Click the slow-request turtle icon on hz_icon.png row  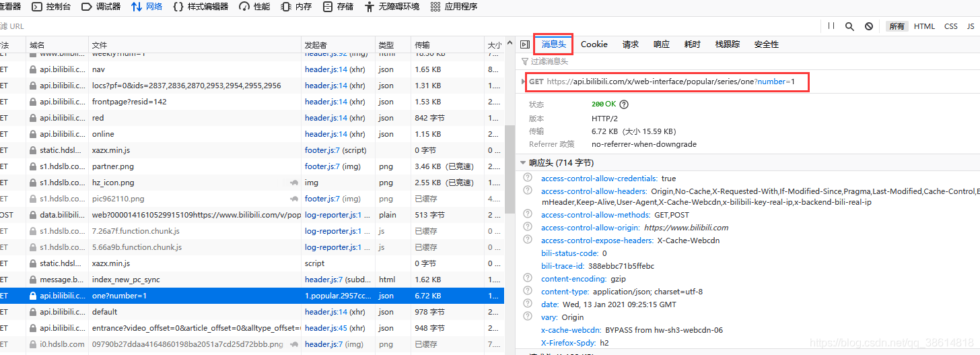coord(294,183)
